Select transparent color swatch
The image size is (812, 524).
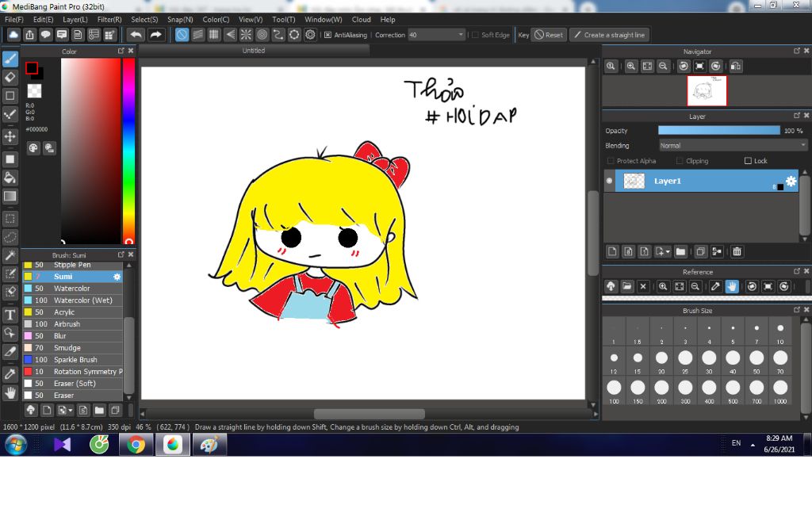(34, 91)
